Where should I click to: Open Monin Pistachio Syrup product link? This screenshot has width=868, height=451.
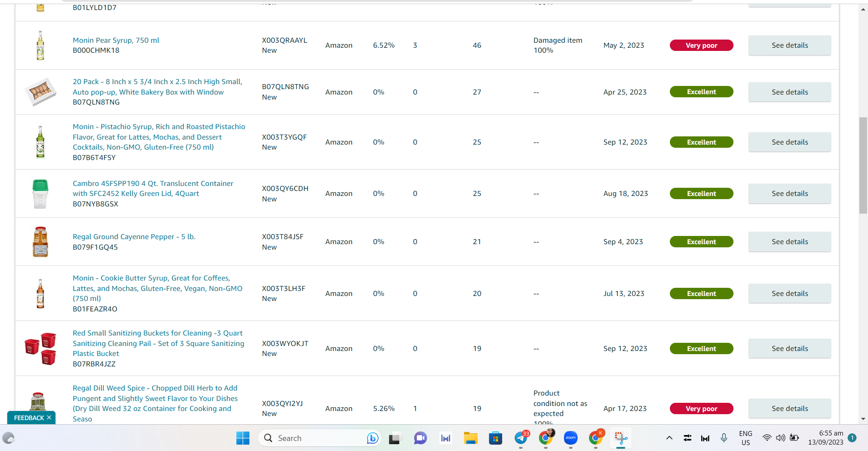click(x=159, y=137)
